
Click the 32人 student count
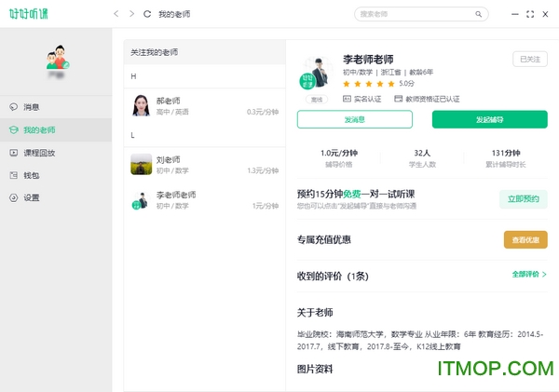coord(422,154)
